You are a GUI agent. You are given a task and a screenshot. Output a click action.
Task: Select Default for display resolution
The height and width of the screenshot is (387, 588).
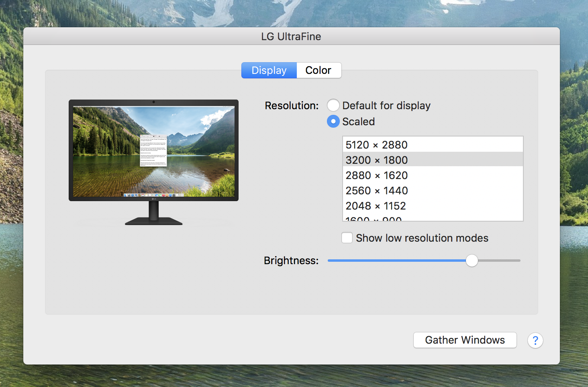click(x=333, y=106)
